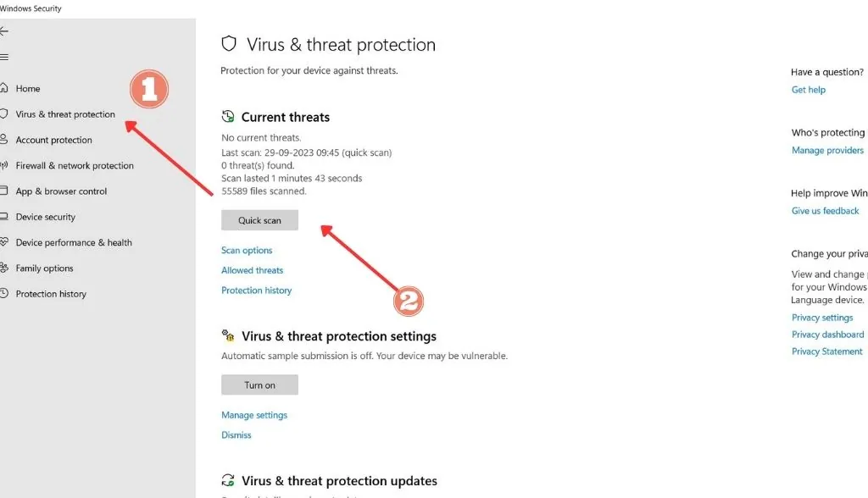Click the Firewall antenna icon

click(x=4, y=165)
